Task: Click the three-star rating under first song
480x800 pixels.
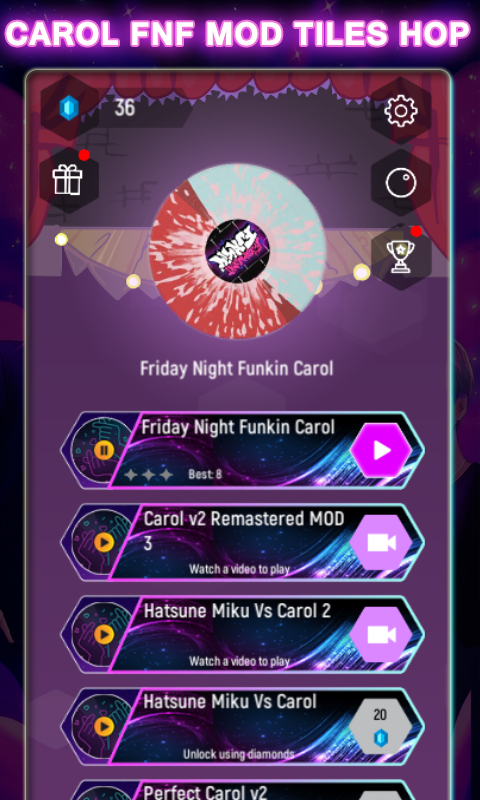Action: click(x=148, y=475)
